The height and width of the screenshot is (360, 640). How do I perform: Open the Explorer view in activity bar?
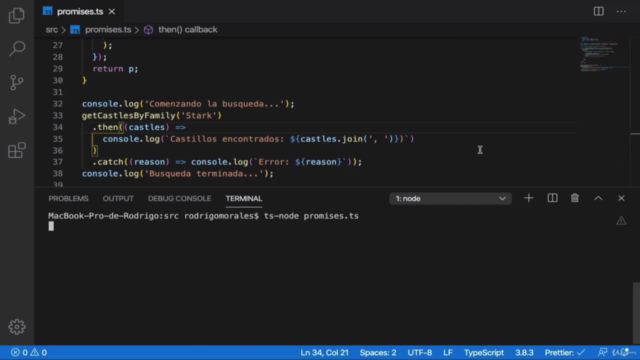pos(17,16)
